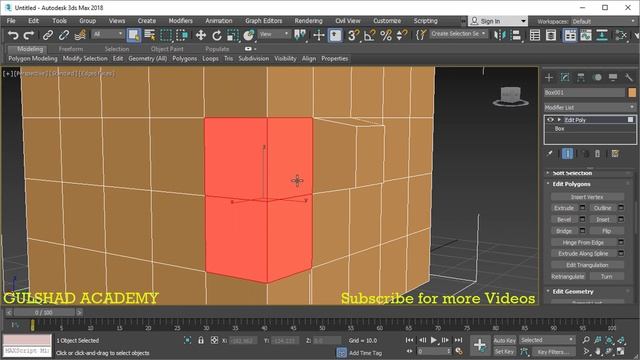Open the Display panel tab
The height and width of the screenshot is (360, 640).
(613, 77)
